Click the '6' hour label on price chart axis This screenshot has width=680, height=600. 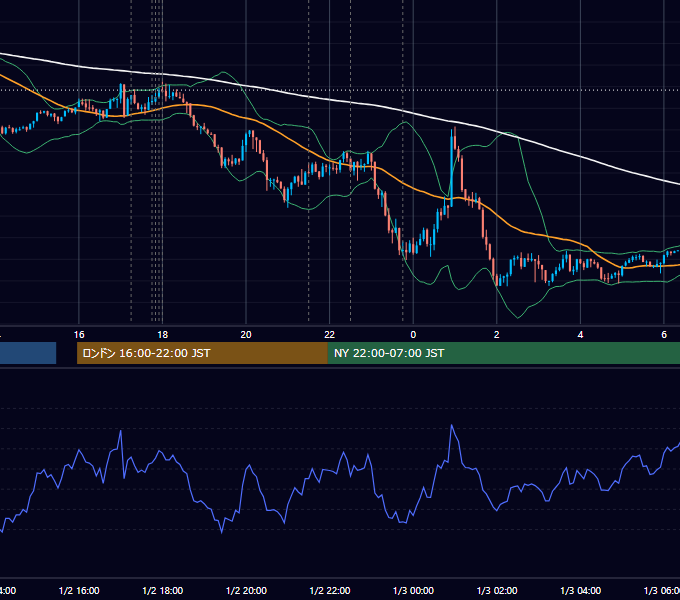click(664, 335)
